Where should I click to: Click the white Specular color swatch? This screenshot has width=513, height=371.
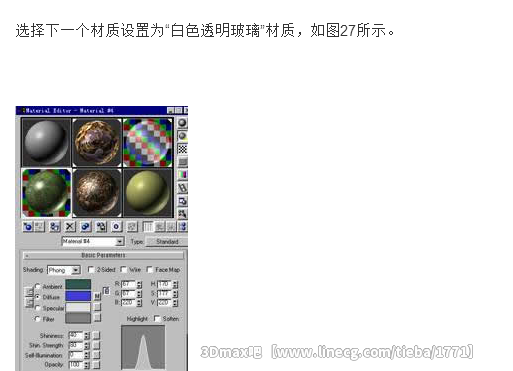coord(78,307)
